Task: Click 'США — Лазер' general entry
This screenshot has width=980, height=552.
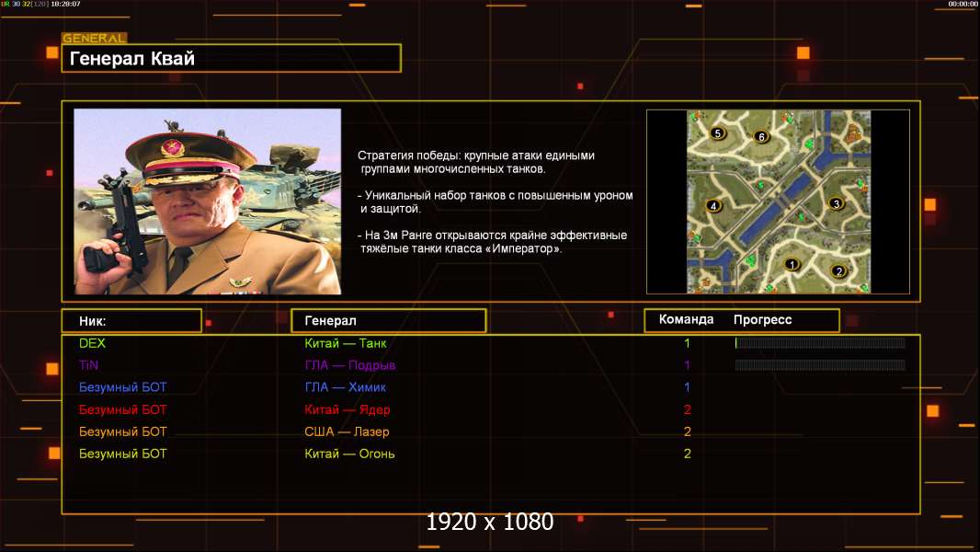Action: [347, 432]
